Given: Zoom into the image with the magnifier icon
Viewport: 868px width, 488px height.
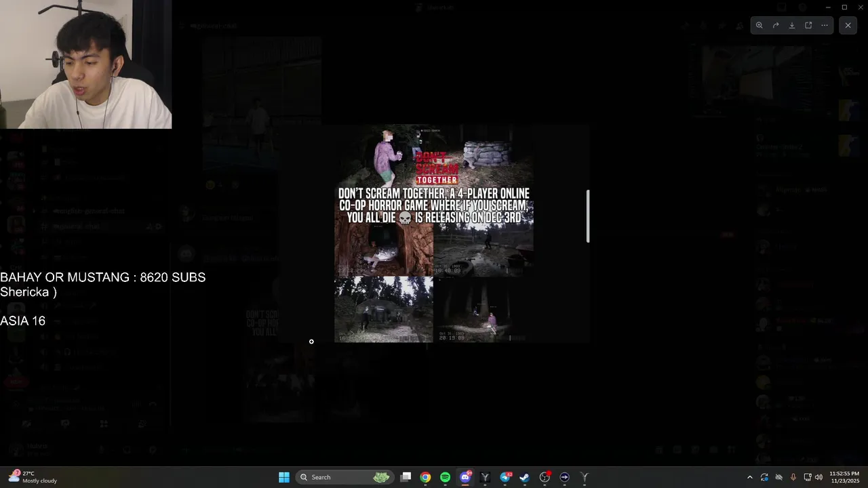Looking at the screenshot, I should point(759,25).
